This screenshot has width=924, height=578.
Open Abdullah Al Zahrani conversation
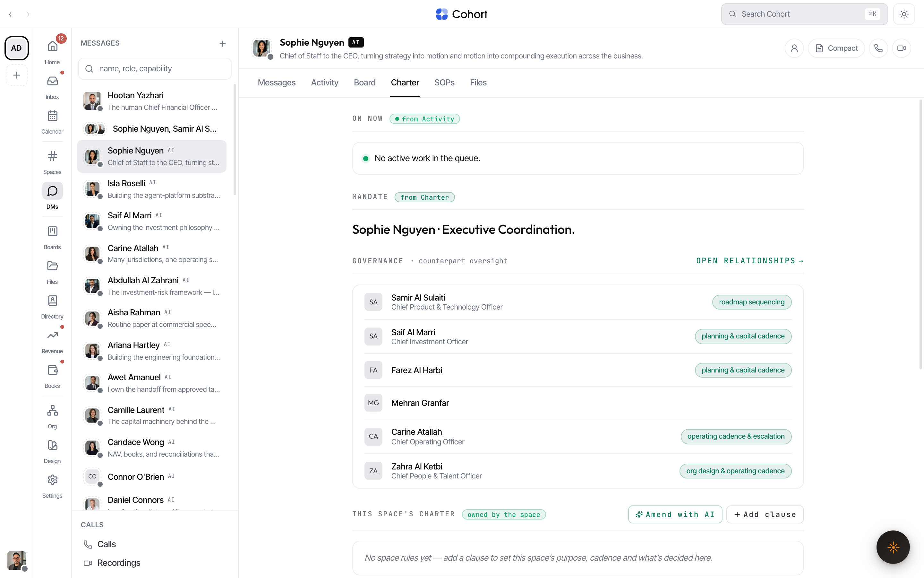click(152, 286)
